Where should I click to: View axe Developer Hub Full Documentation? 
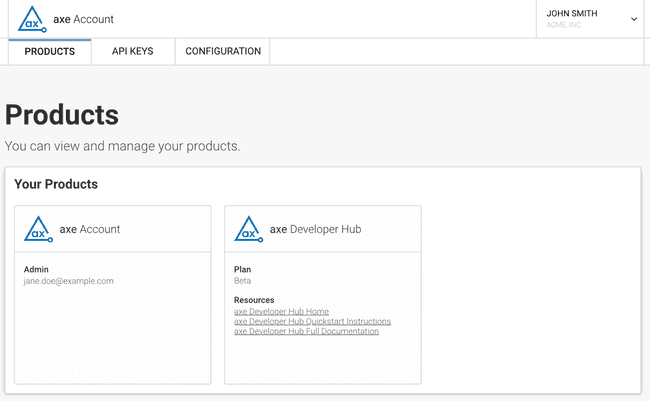pyautogui.click(x=306, y=331)
